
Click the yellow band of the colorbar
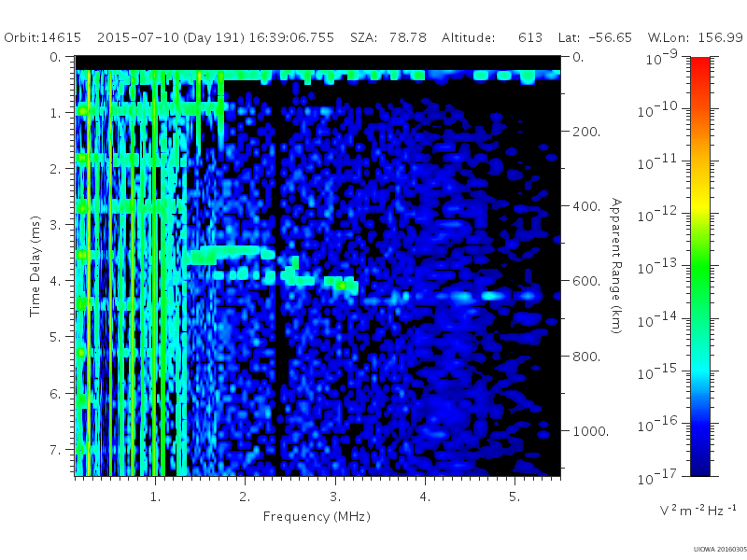pyautogui.click(x=700, y=204)
